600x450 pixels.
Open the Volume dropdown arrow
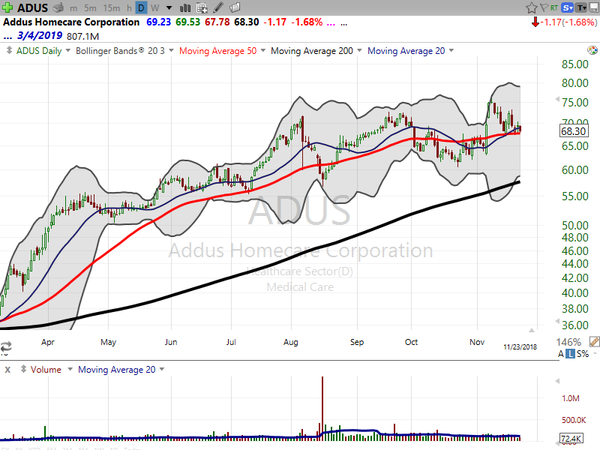coord(70,369)
